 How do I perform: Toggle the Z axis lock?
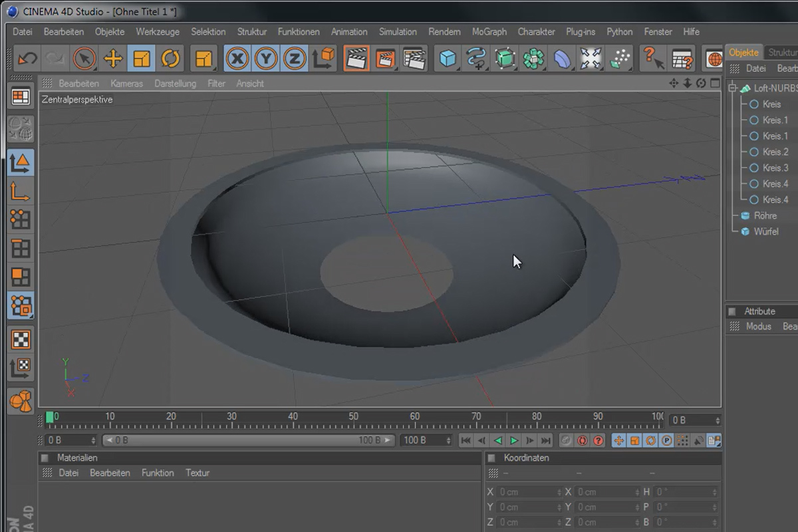tap(295, 59)
